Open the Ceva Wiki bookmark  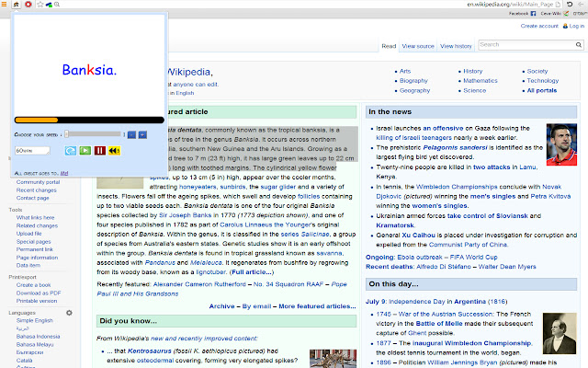[554, 14]
